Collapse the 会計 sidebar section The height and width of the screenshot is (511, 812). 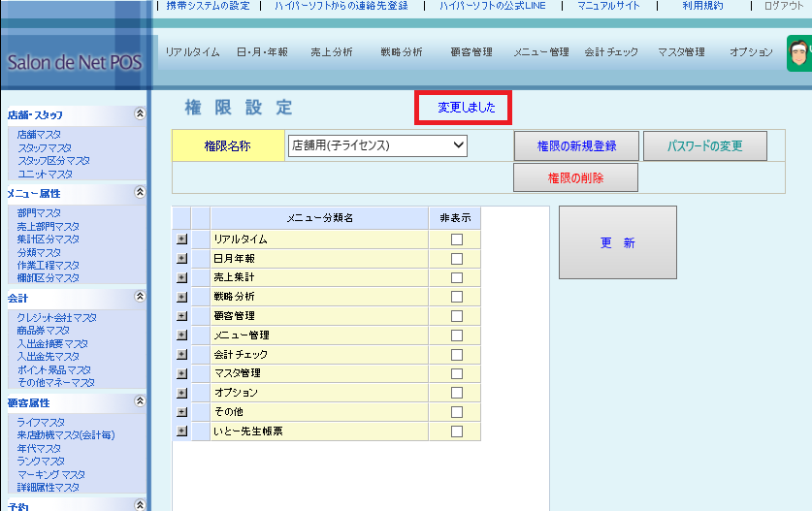pos(140,297)
